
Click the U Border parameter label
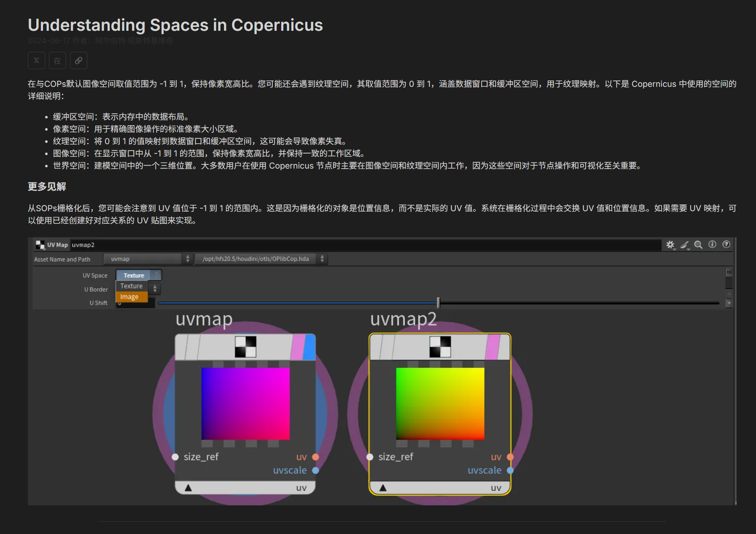(96, 289)
